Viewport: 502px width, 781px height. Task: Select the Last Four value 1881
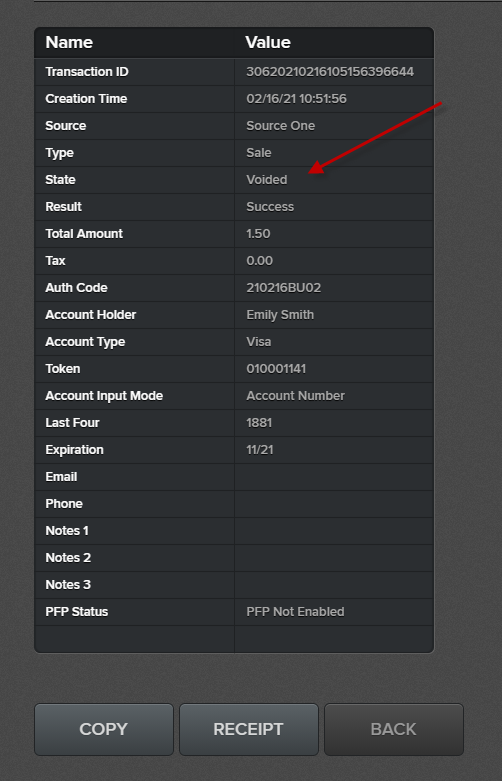(x=259, y=423)
